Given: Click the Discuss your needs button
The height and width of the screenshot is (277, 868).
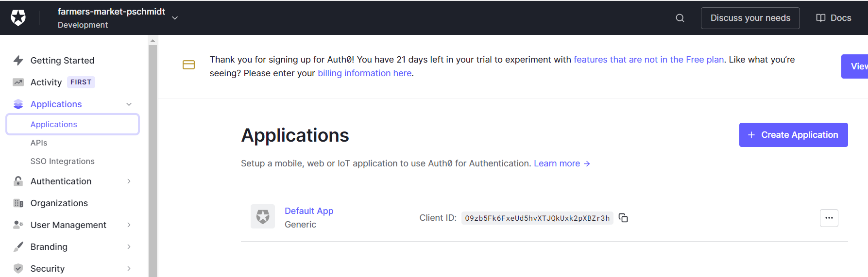Looking at the screenshot, I should pos(750,18).
